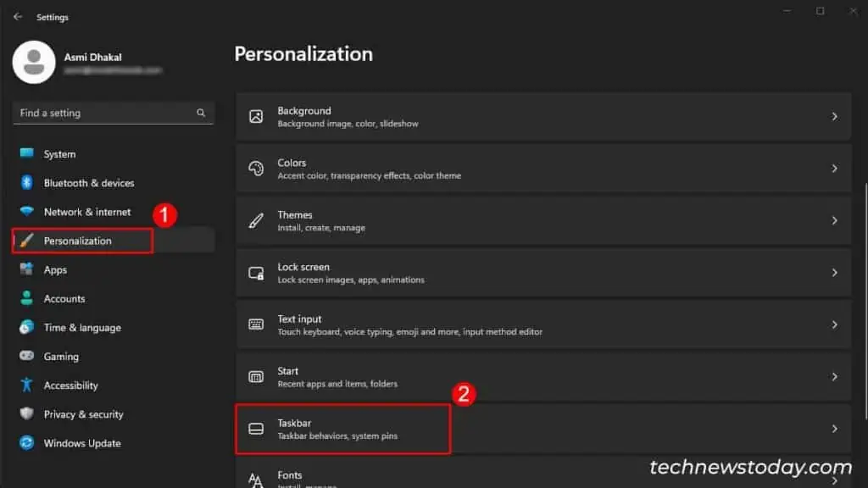Open Windows Update page

113,443
